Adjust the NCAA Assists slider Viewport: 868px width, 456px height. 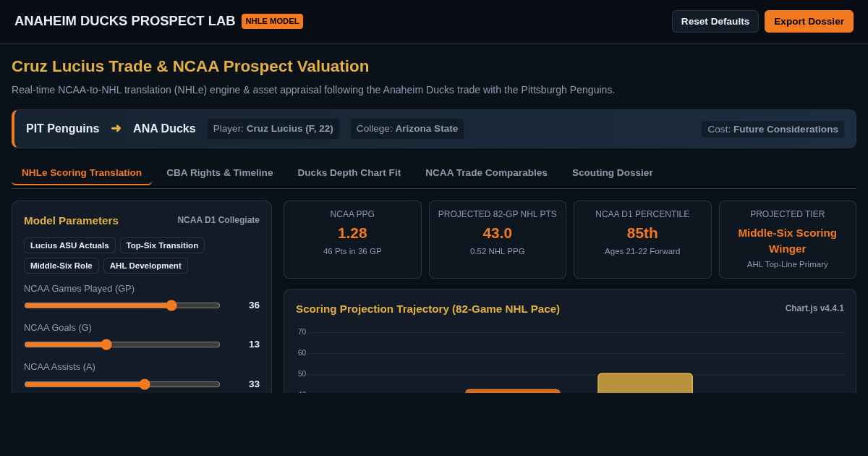click(x=122, y=384)
